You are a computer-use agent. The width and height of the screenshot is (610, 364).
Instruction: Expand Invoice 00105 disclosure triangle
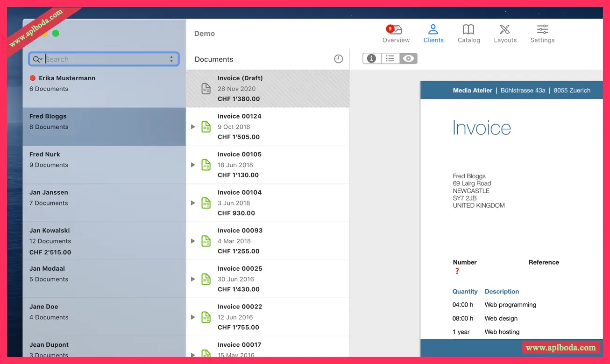(193, 165)
